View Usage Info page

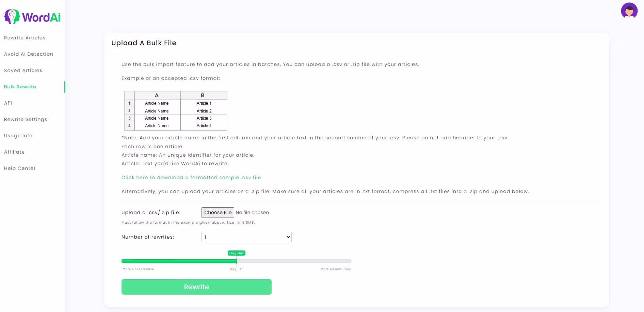pyautogui.click(x=18, y=136)
